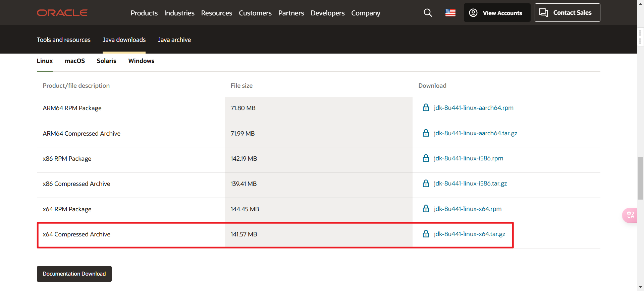Download jdk-8u441-linux-x64.rpm link
The image size is (644, 291).
coord(468,209)
